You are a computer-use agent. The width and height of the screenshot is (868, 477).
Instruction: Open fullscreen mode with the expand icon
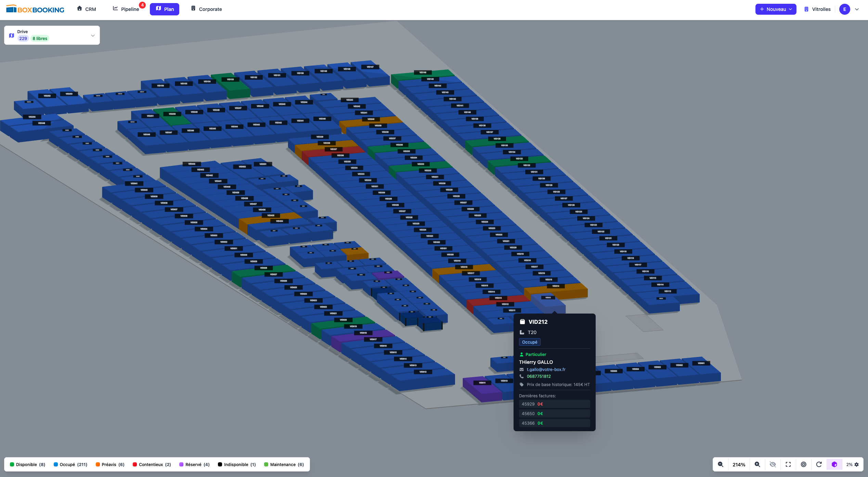coord(788,464)
